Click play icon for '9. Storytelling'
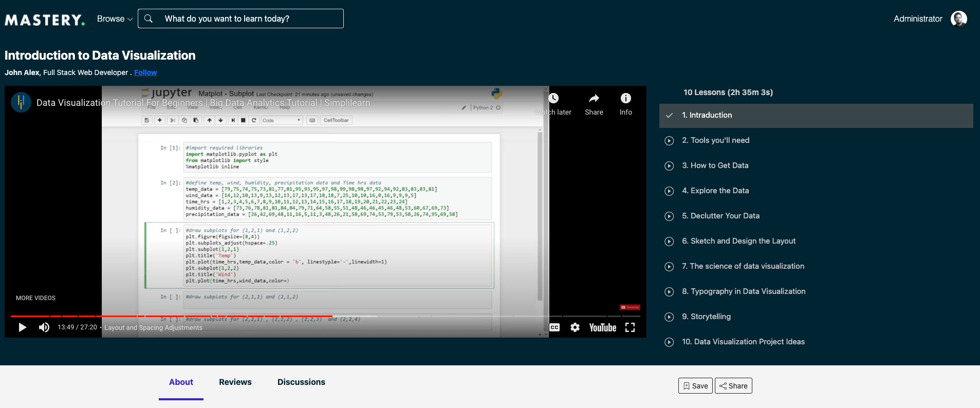Image resolution: width=980 pixels, height=408 pixels. point(669,317)
